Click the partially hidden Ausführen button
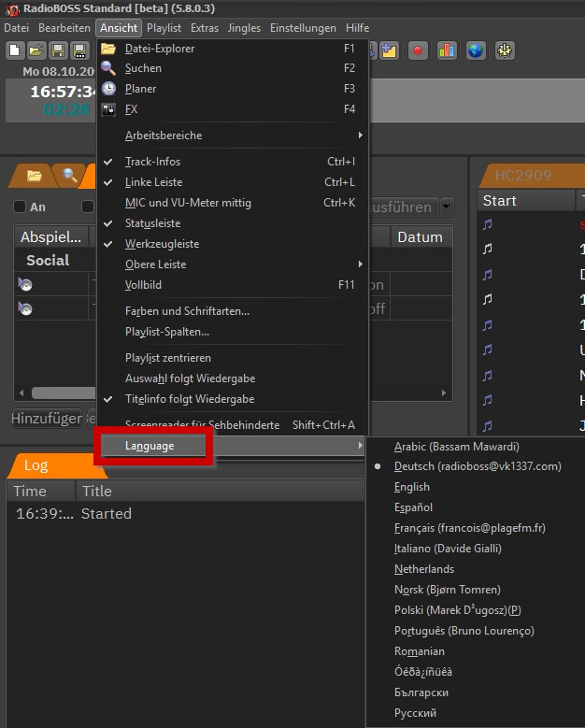The height and width of the screenshot is (728, 585). click(404, 207)
